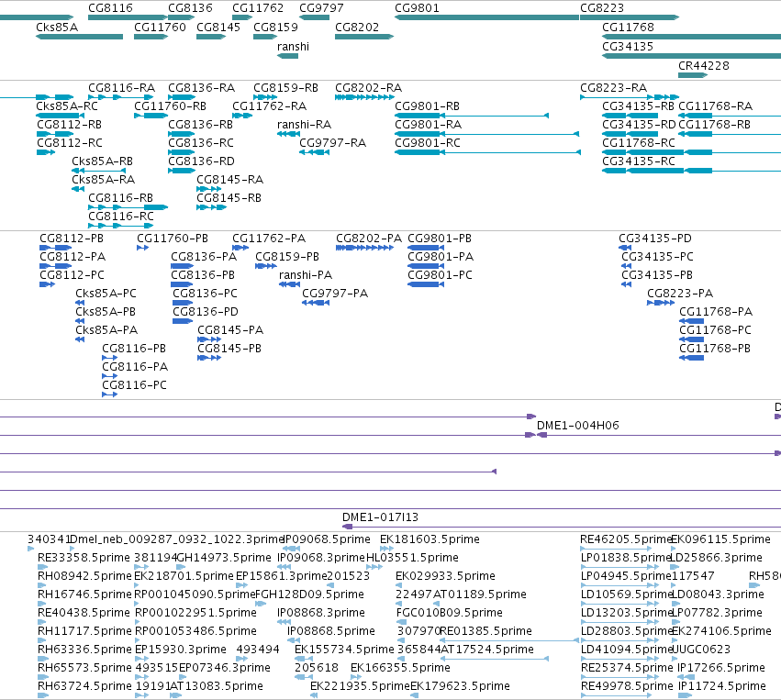
Task: Select the CG9801-PB protein label
Action: click(x=440, y=239)
